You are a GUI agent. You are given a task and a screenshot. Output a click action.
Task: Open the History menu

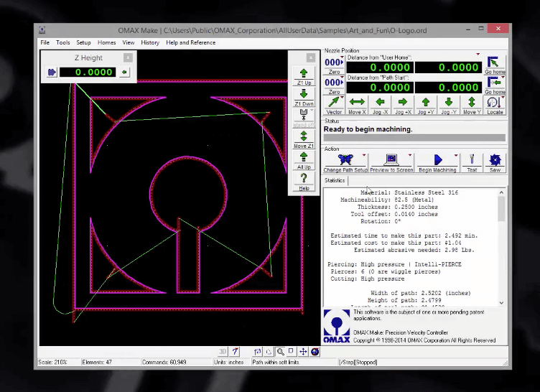(150, 42)
